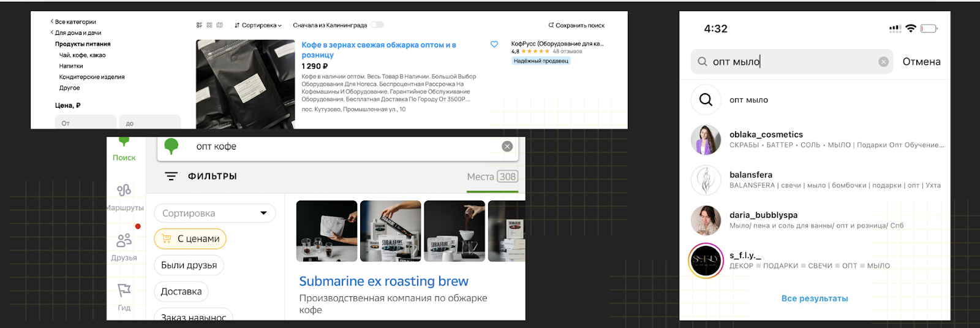Expand the Сортировка combo box in filters

tap(214, 213)
